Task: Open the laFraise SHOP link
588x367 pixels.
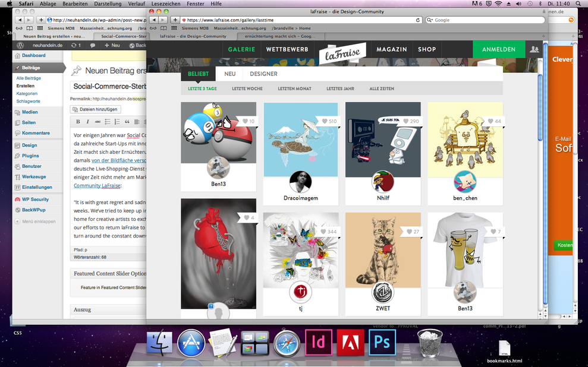Action: [x=427, y=49]
